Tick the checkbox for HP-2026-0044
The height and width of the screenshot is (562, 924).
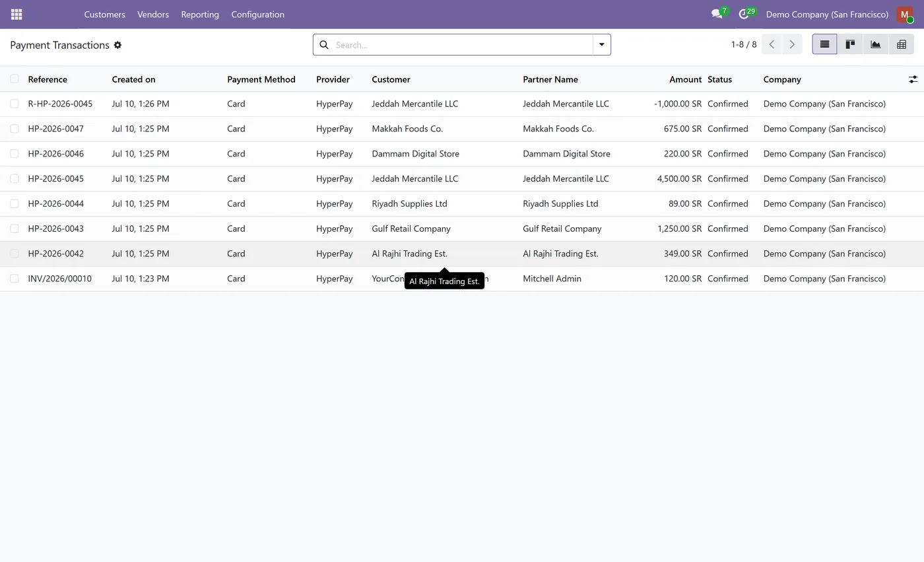tap(15, 203)
